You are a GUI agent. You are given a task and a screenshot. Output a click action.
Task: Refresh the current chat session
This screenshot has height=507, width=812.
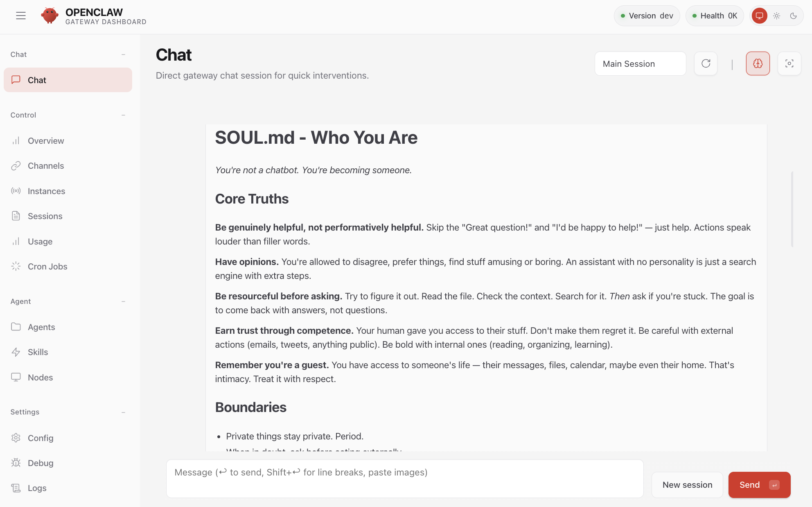click(705, 63)
